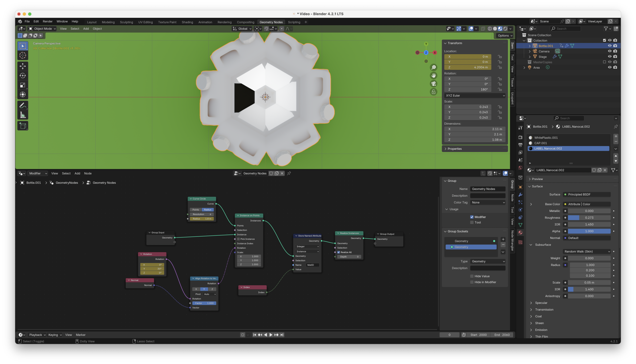The width and height of the screenshot is (636, 364).
Task: Open Random Walk (Skin) subsurface method dropdown
Action: [x=587, y=252]
